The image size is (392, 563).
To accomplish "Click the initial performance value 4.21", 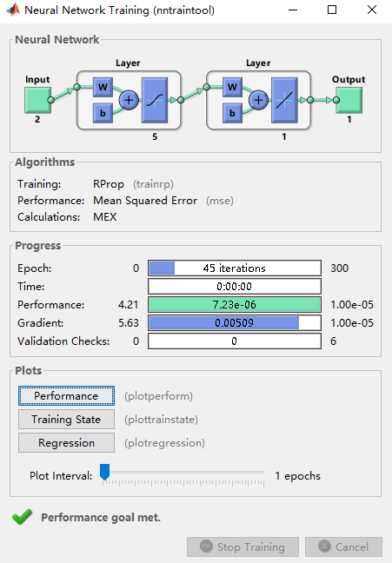I will point(129,305).
